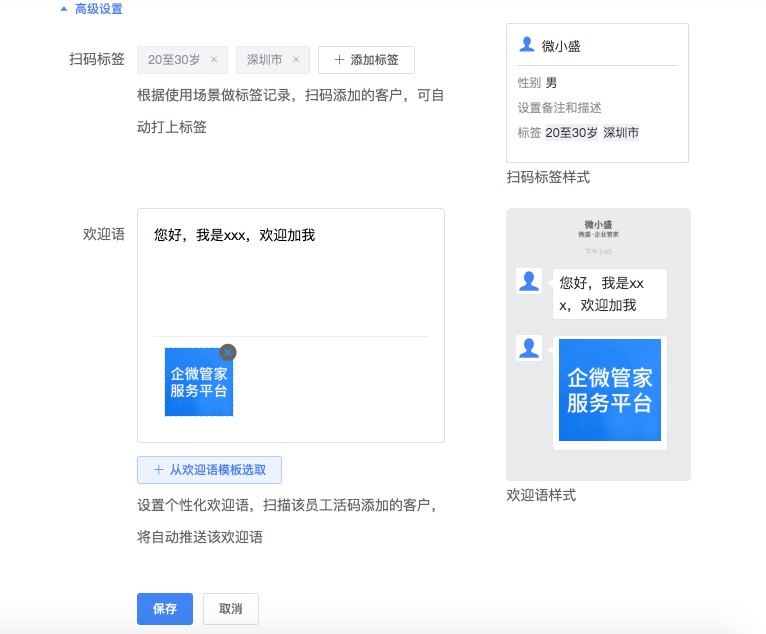This screenshot has width=766, height=634.
Task: Click the 深圳市 tag in preview card
Action: point(621,132)
